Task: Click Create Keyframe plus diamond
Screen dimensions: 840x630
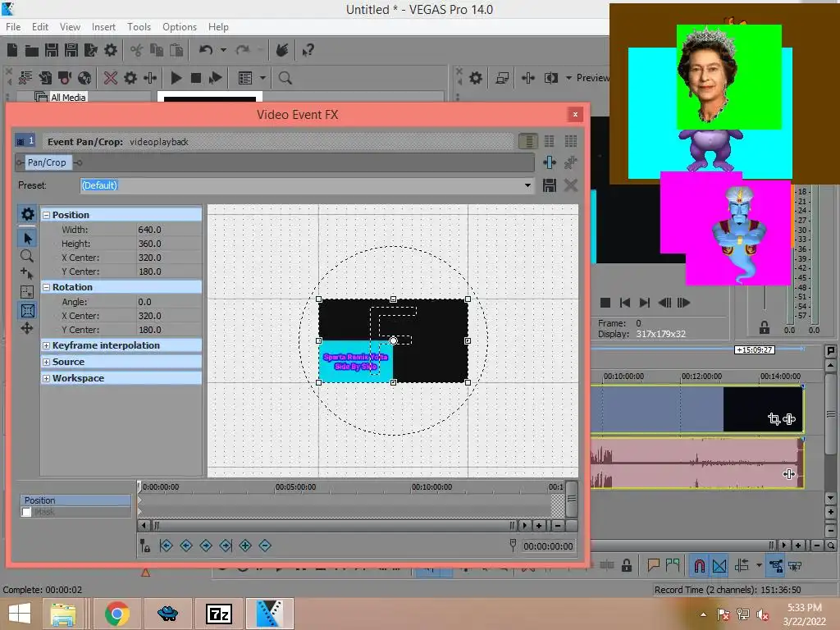Action: (x=245, y=546)
